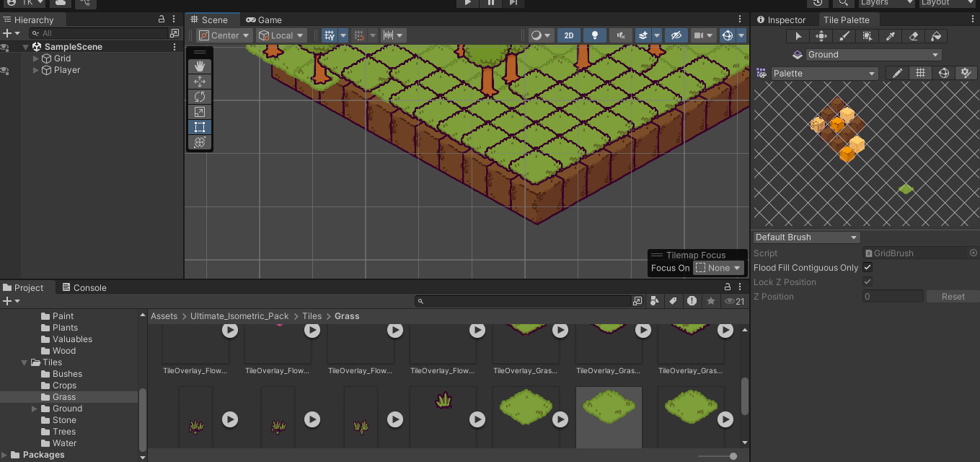Select the Scale tool in scene overlay
The height and width of the screenshot is (462, 980).
200,112
